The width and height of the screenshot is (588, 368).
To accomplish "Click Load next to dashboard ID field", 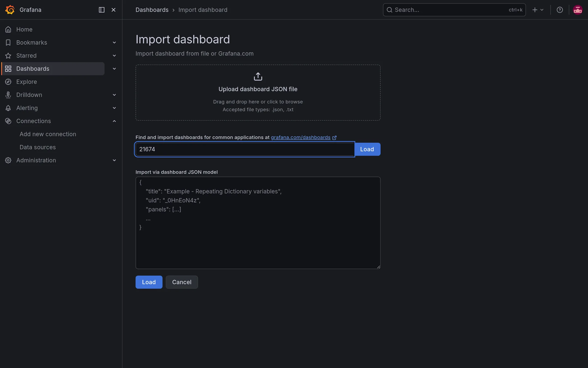I will (367, 149).
